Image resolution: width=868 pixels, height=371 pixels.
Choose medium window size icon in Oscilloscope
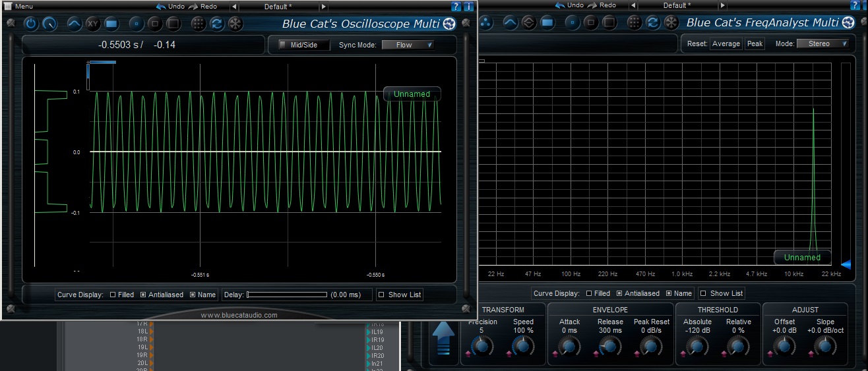154,24
